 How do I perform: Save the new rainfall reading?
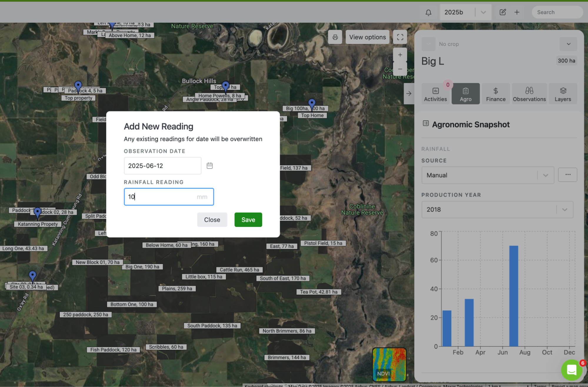coord(248,220)
